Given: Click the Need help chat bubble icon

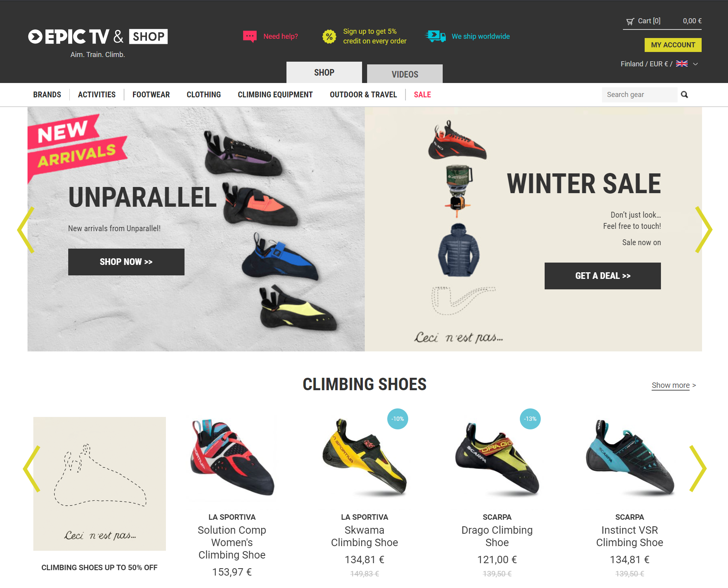Looking at the screenshot, I should coord(250,36).
